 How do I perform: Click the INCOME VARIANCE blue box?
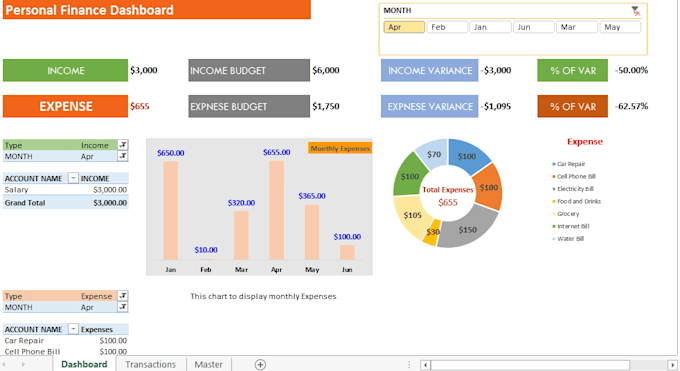[x=429, y=70]
